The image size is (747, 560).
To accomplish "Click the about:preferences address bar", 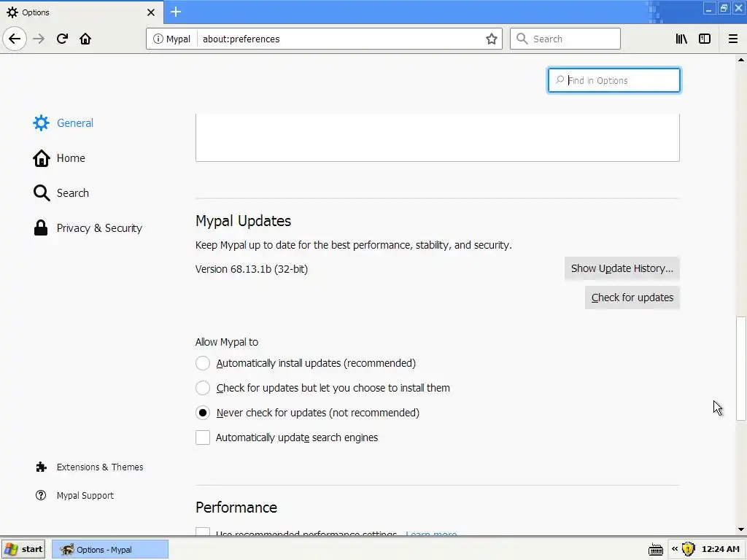I will 324,39.
